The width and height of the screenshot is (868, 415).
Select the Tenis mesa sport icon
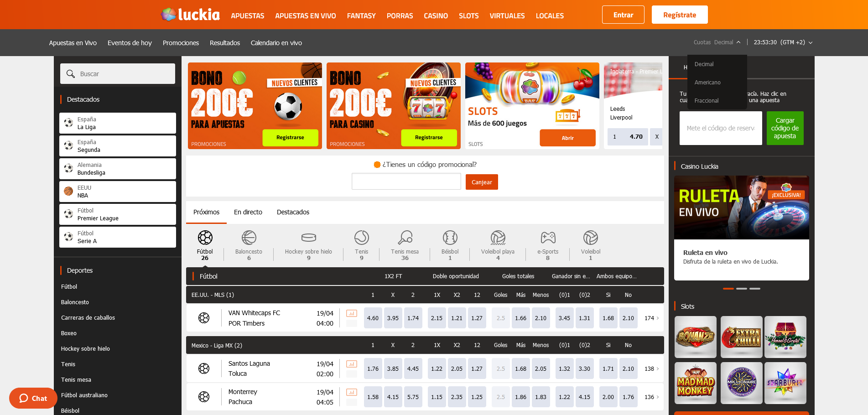[x=405, y=238]
